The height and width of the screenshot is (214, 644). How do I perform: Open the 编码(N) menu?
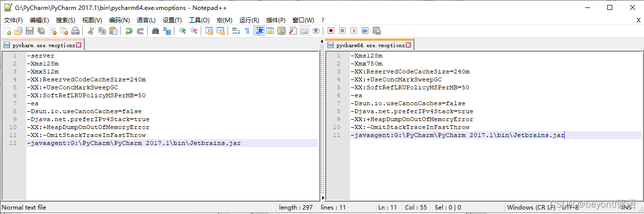(119, 20)
